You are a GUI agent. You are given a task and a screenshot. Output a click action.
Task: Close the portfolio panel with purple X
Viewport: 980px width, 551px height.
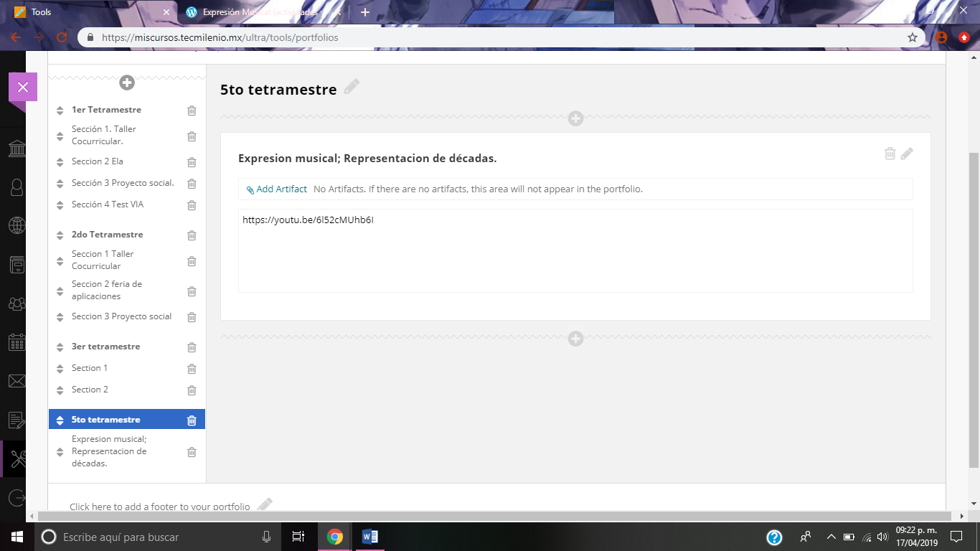[x=23, y=87]
